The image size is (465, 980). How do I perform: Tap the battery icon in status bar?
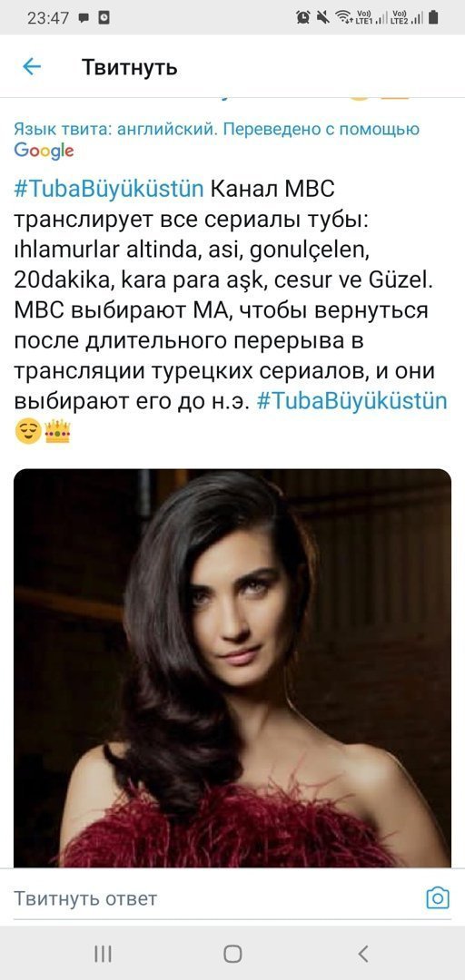point(433,17)
